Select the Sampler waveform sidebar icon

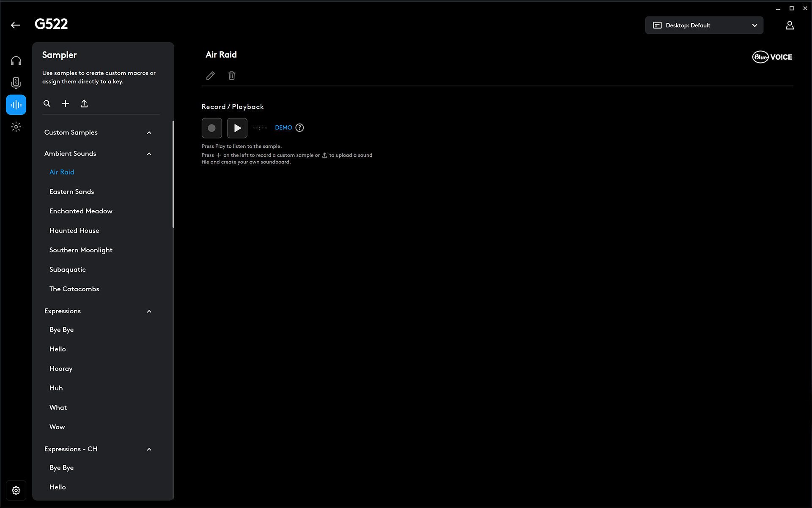pos(16,105)
